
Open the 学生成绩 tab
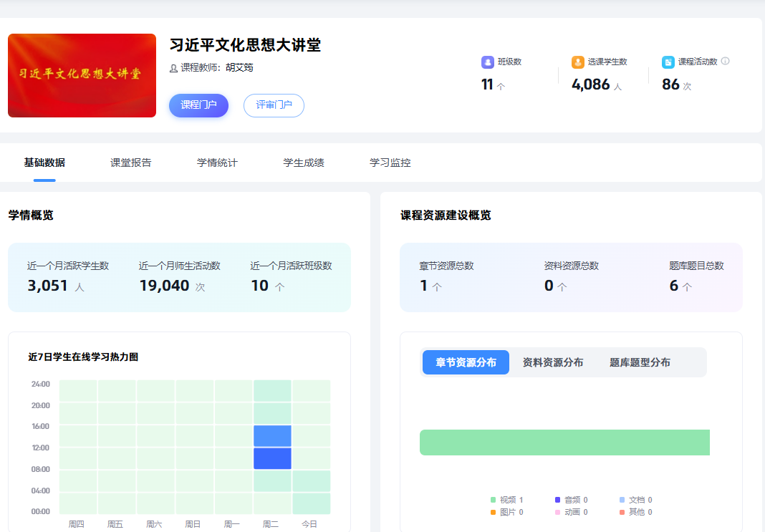[304, 163]
